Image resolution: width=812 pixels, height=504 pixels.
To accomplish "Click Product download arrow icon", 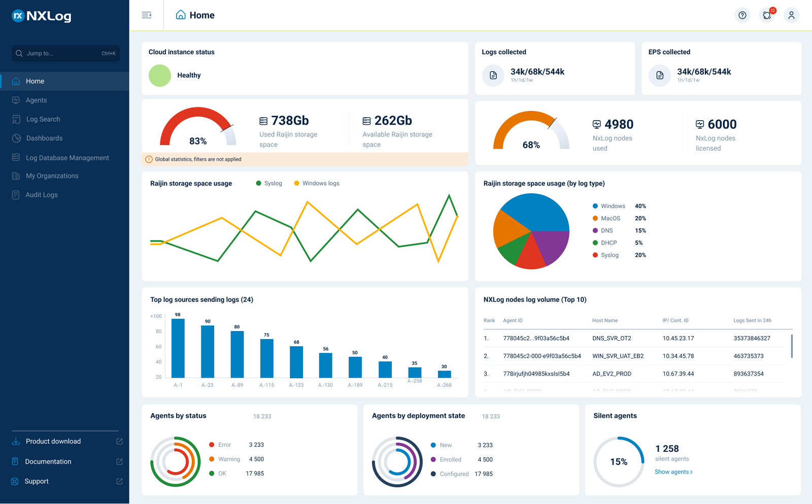I will [16, 441].
